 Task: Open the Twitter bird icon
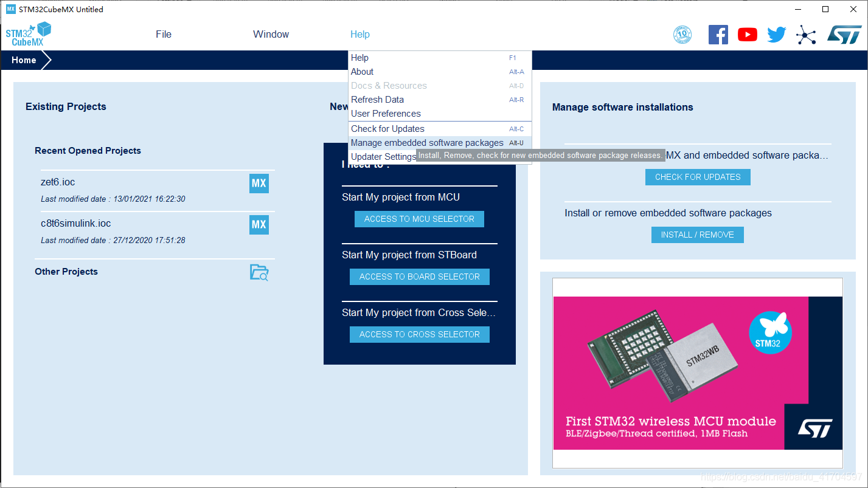[776, 35]
